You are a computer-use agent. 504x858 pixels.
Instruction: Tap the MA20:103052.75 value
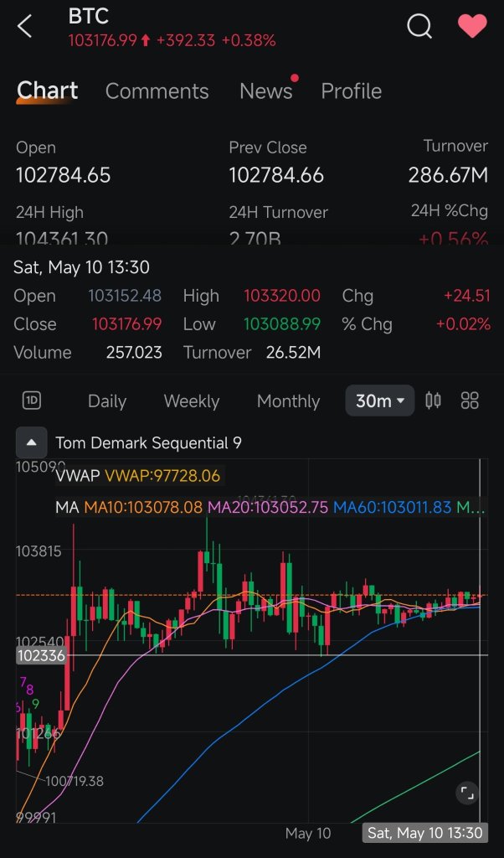268,507
